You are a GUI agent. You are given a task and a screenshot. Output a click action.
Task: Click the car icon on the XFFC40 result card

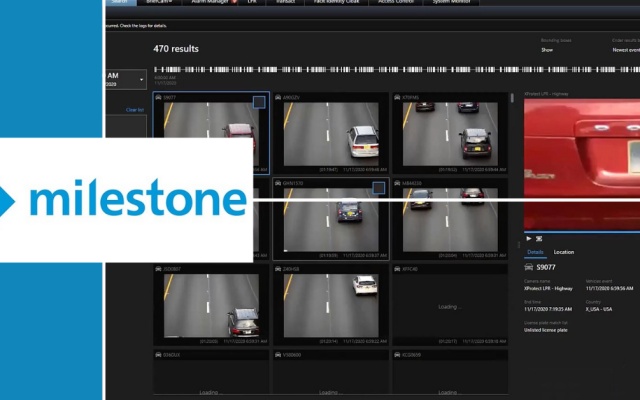(x=397, y=269)
